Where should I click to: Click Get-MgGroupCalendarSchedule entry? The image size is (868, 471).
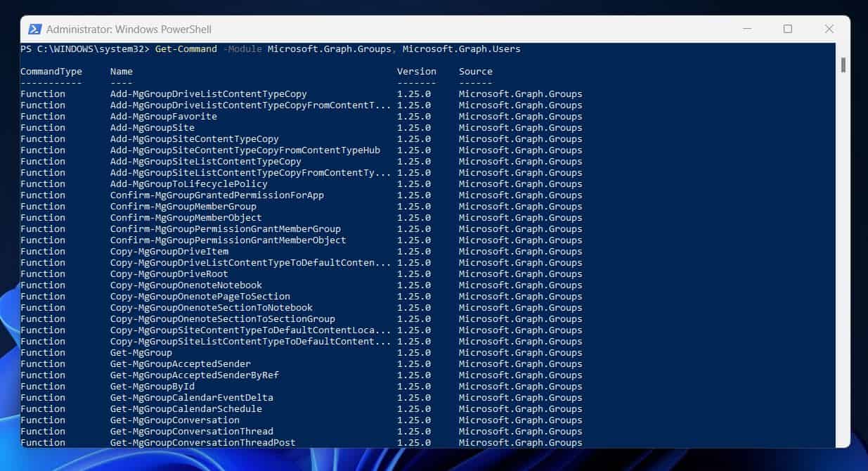(x=186, y=409)
